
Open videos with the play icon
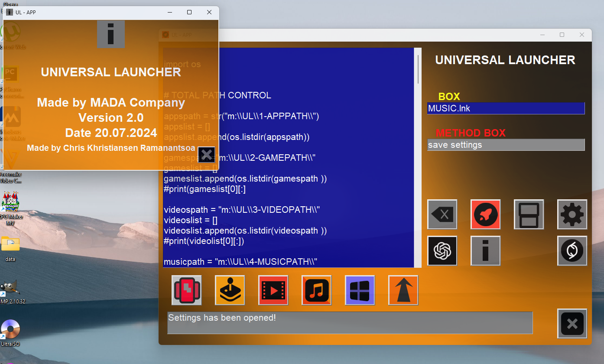pos(273,290)
